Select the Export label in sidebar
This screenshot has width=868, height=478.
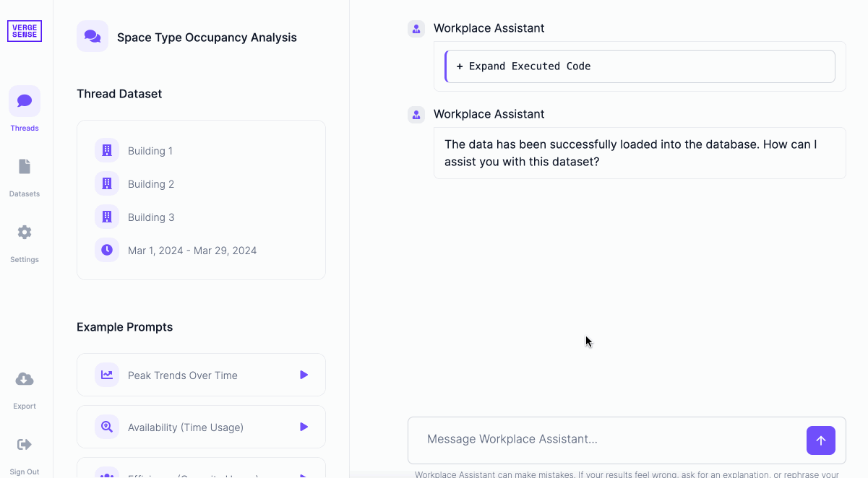coord(25,407)
